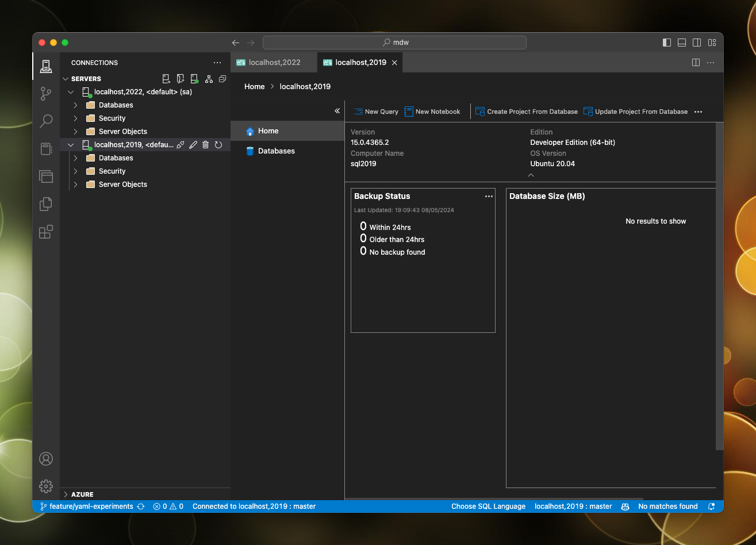Open Backup Status widget options menu

[489, 196]
